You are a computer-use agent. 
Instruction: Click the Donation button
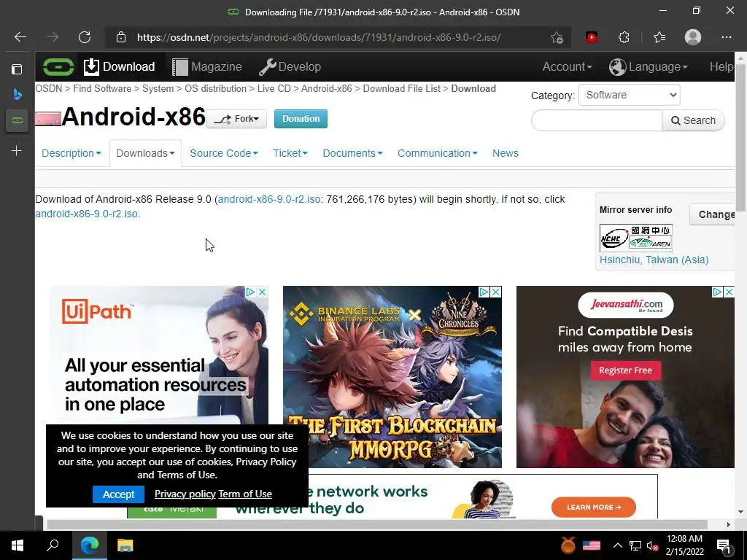[301, 119]
